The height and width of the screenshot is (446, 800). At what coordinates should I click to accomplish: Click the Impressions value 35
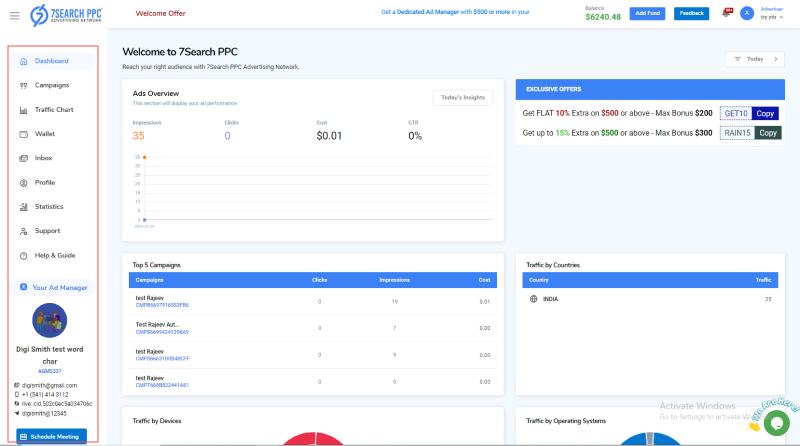click(138, 136)
